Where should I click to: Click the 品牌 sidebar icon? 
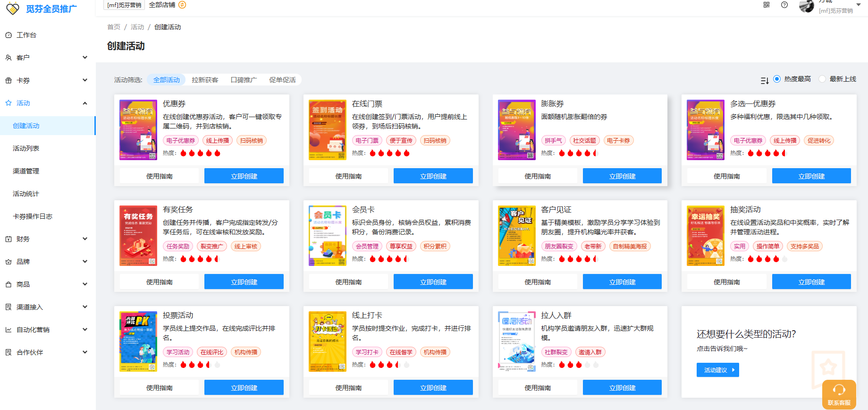(8, 262)
